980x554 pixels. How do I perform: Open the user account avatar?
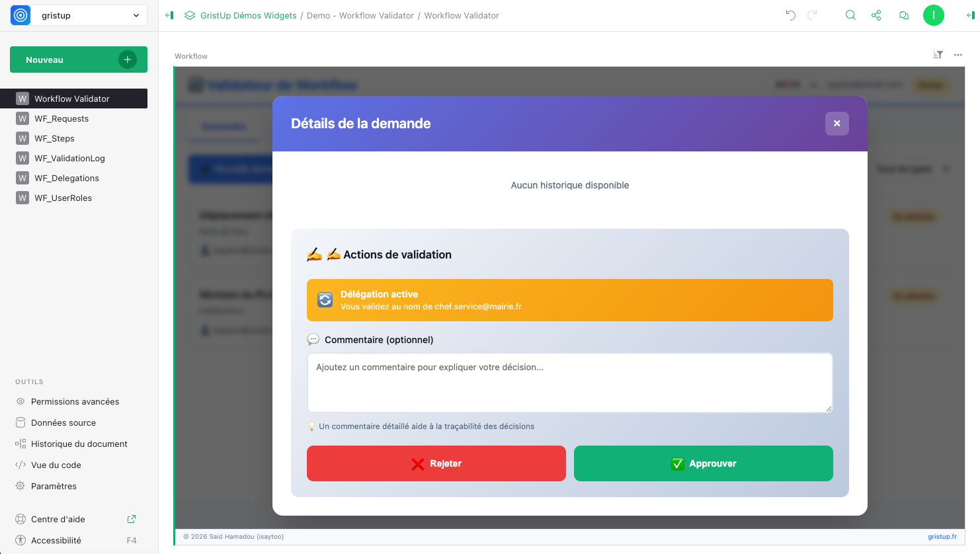point(933,15)
